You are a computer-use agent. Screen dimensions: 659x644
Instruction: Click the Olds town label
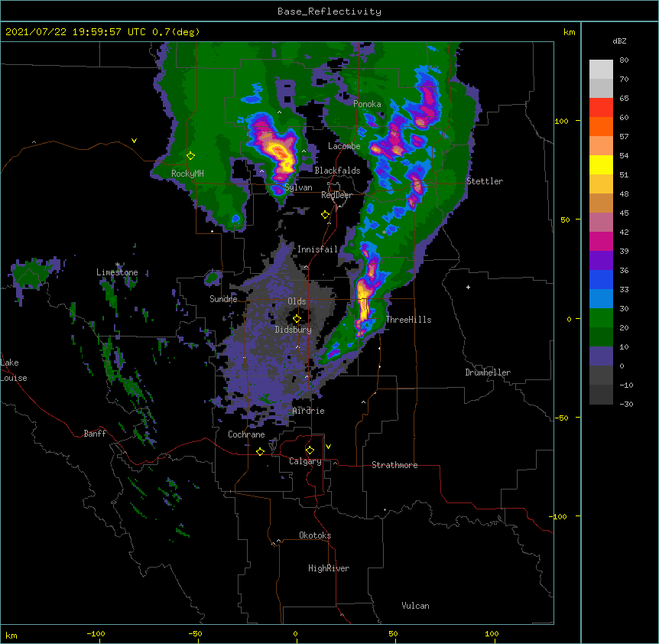pyautogui.click(x=297, y=301)
